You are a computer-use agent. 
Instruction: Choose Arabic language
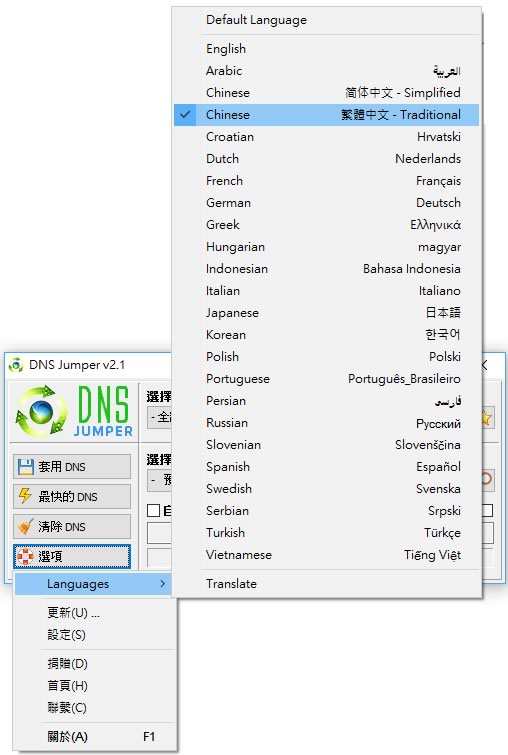[x=326, y=71]
